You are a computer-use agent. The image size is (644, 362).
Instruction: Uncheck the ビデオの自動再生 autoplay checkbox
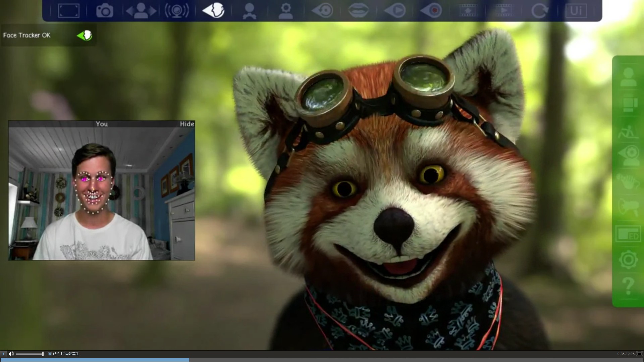click(x=50, y=354)
